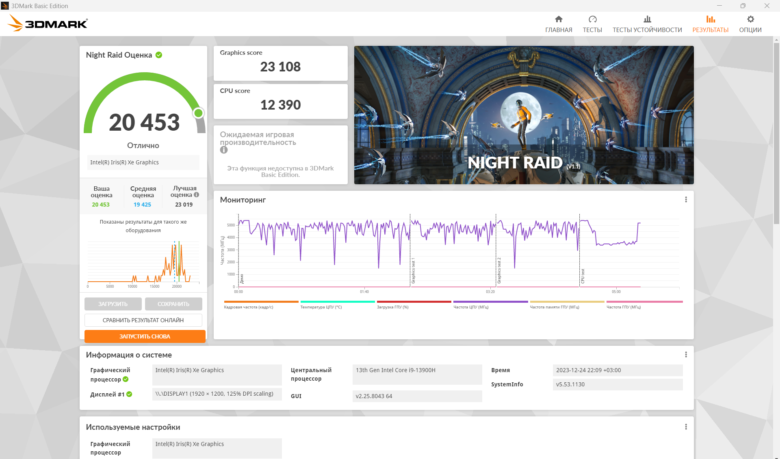Click Graphics test 2 marker in chart
Viewport: 780px width, 459px height.
(499, 272)
